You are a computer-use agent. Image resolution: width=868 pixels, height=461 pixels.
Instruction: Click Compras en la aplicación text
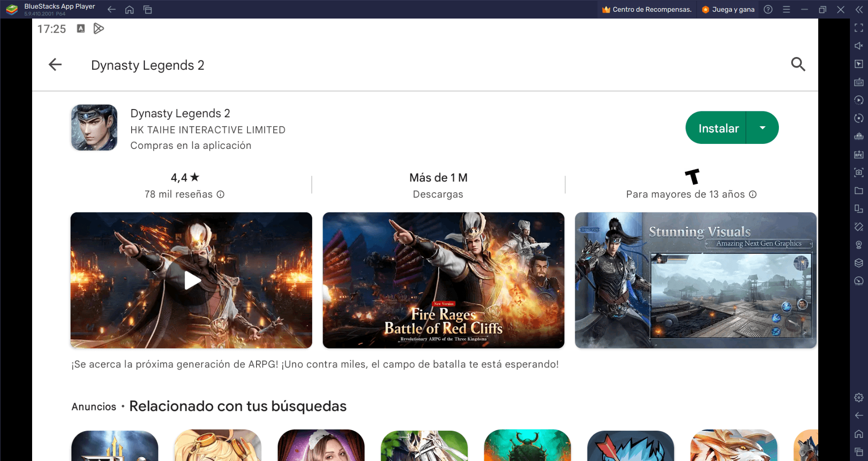point(191,146)
